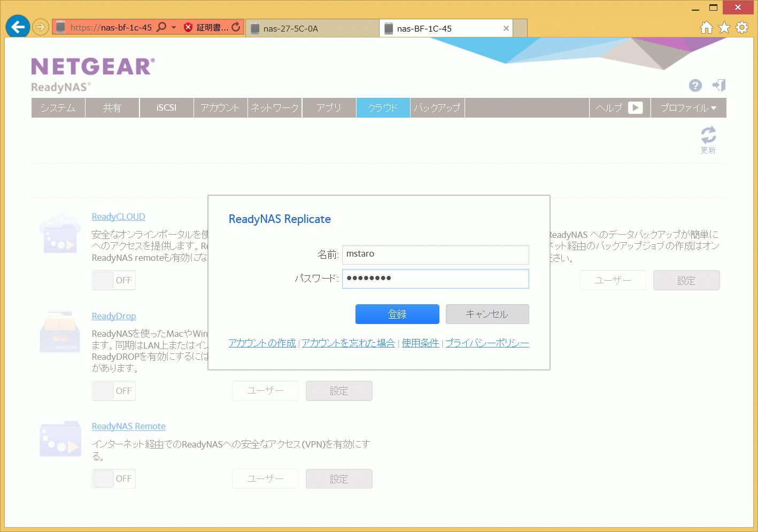Open the help question mark icon

tap(695, 86)
